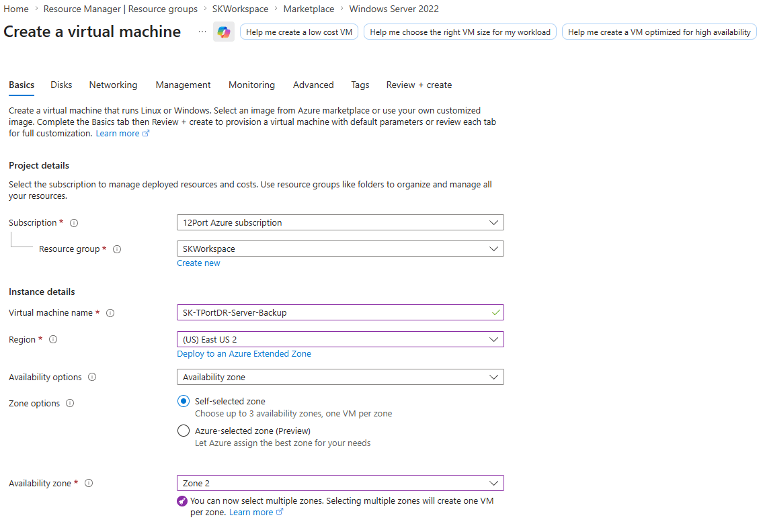
Task: Go to Marketplace breadcrumb
Action: point(309,9)
